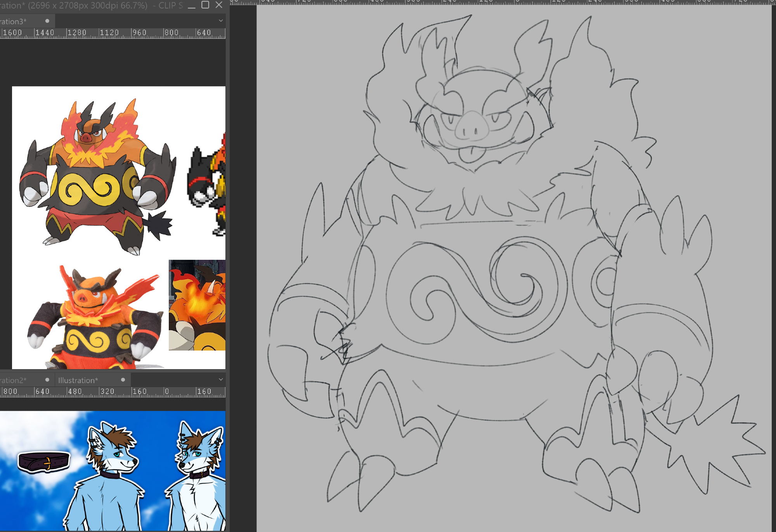Minimize the Clip Studio reference window
Viewport: 776px width, 532px height.
coord(192,5)
